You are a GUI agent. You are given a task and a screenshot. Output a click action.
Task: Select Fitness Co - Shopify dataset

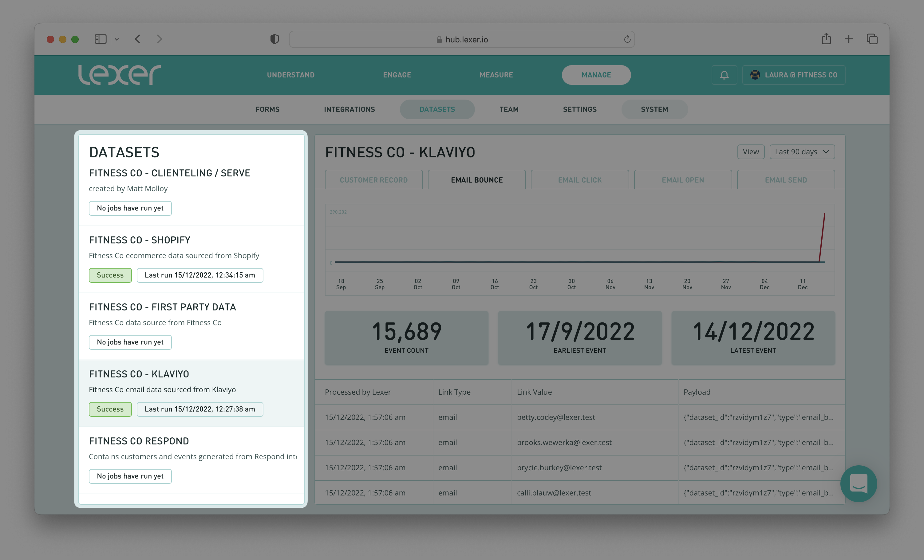pos(191,259)
